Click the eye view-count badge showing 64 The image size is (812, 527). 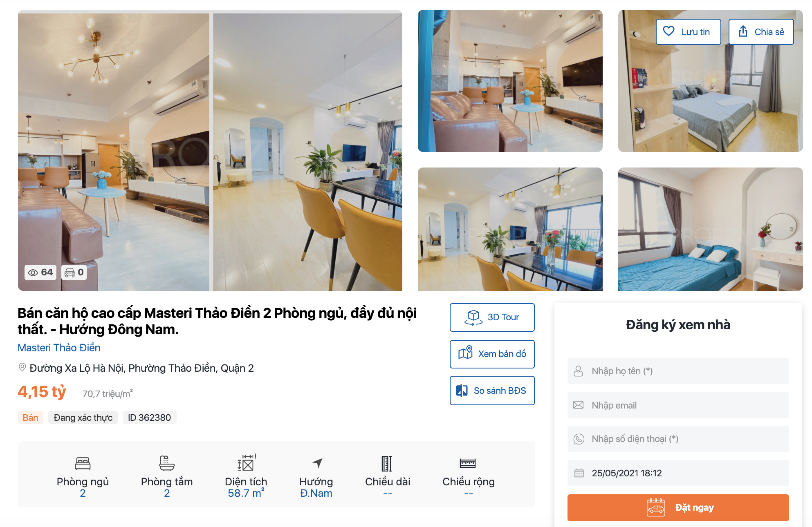(x=40, y=272)
